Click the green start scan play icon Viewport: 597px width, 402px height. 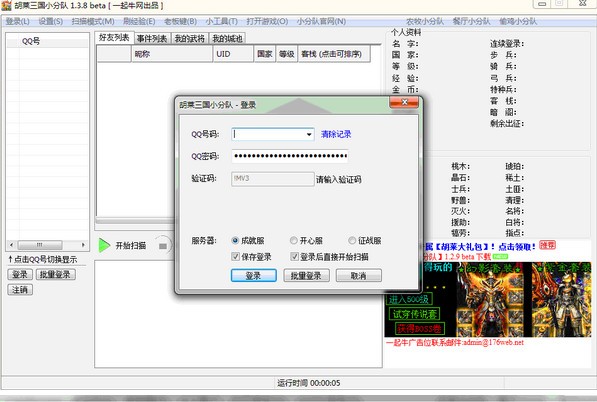[x=104, y=245]
